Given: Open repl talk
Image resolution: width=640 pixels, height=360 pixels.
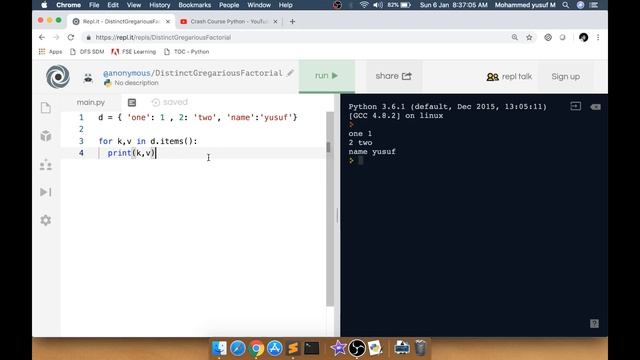Looking at the screenshot, I should [x=509, y=76].
